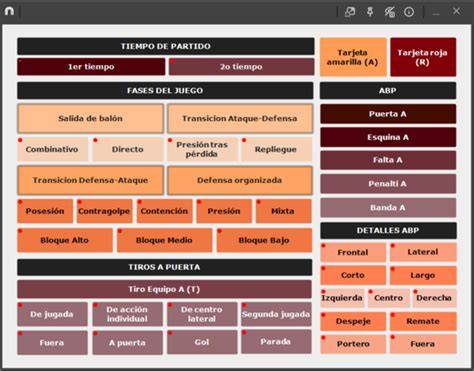Tag the Gol shot result

point(202,342)
